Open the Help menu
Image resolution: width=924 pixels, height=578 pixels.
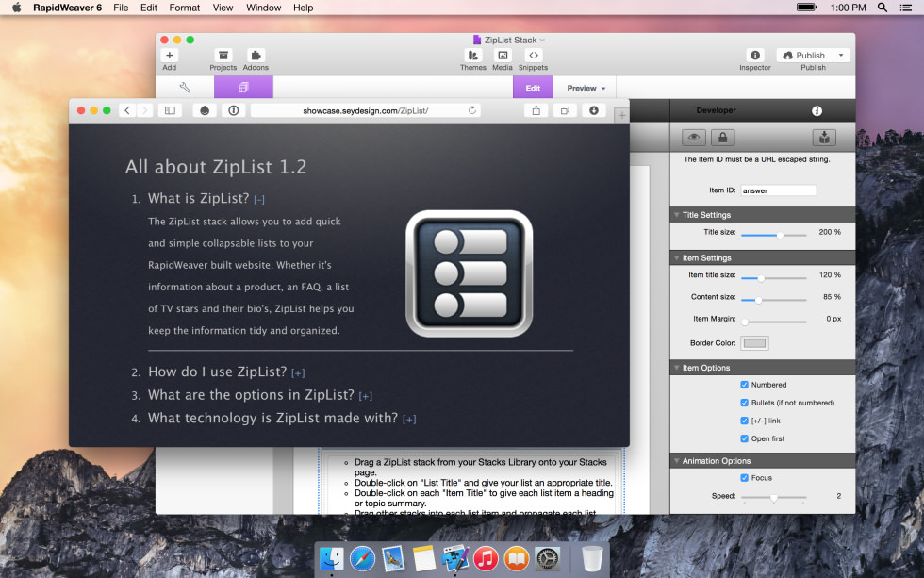(303, 8)
